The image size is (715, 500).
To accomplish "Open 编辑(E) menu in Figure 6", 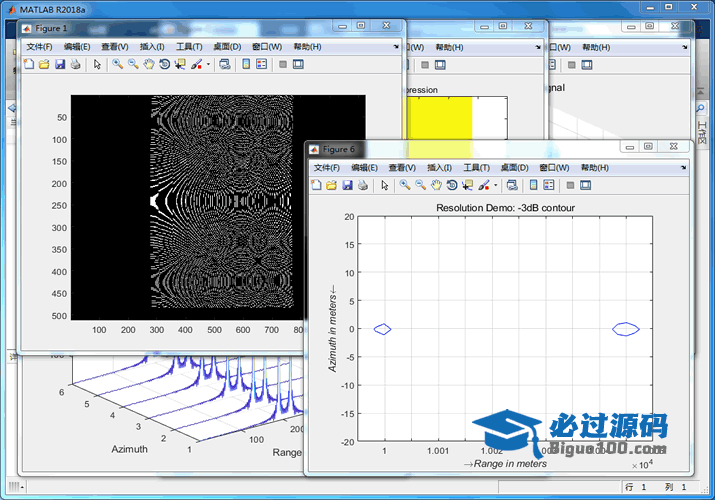I will point(364,168).
